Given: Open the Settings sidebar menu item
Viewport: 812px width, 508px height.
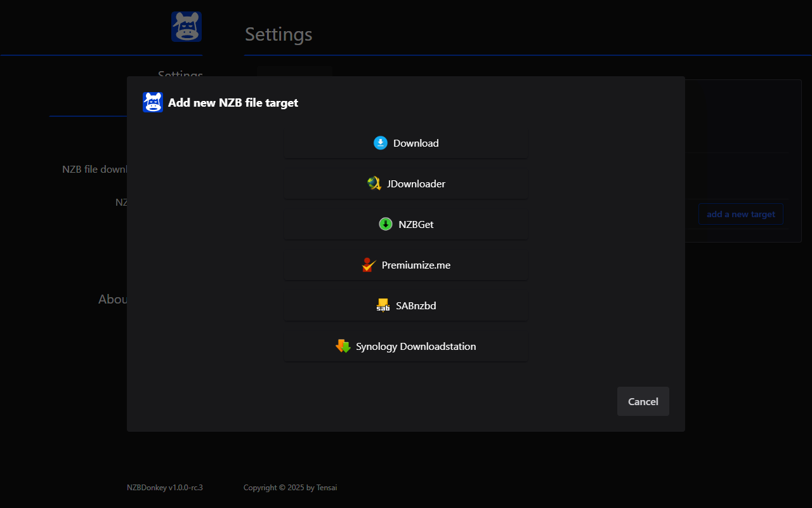Looking at the screenshot, I should (180, 75).
